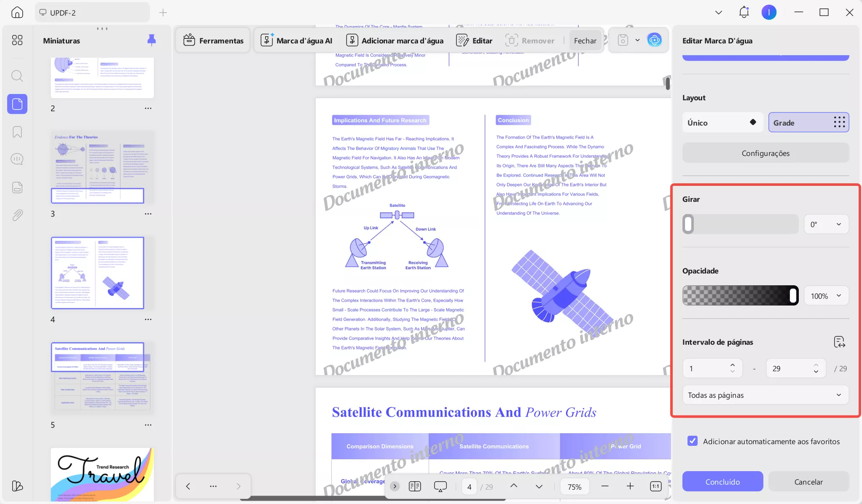This screenshot has height=504, width=862.
Task: Open the UPDF AI assistant icon
Action: click(654, 40)
